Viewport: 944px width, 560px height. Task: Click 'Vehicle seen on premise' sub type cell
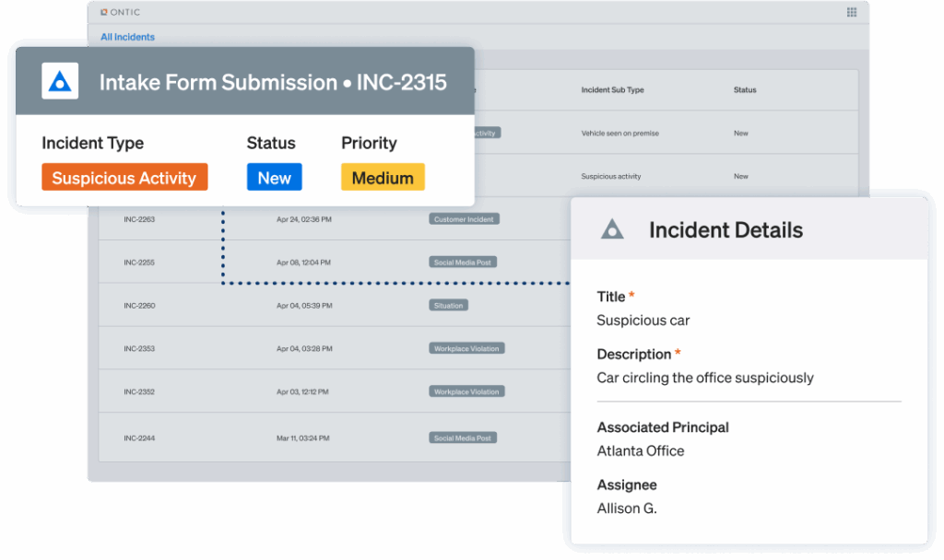(620, 133)
